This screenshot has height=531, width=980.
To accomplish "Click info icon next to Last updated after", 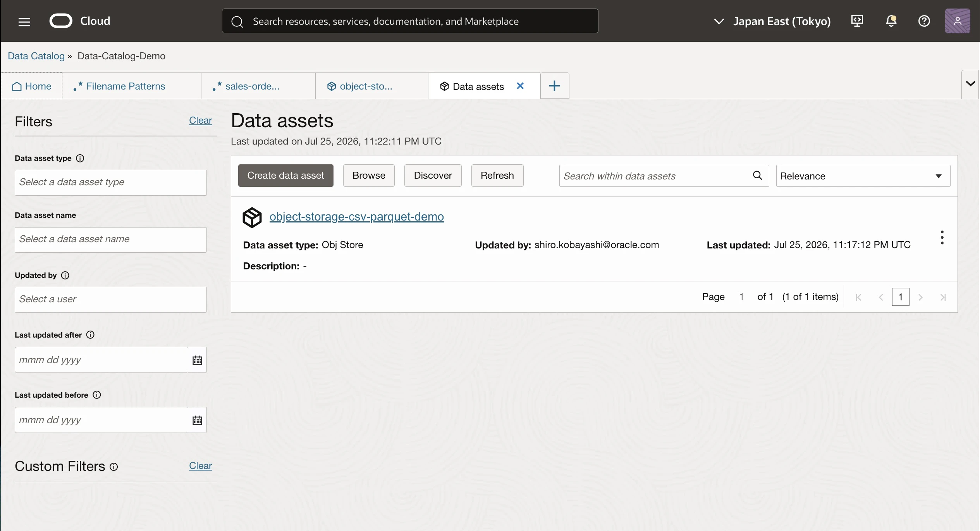I will (90, 335).
